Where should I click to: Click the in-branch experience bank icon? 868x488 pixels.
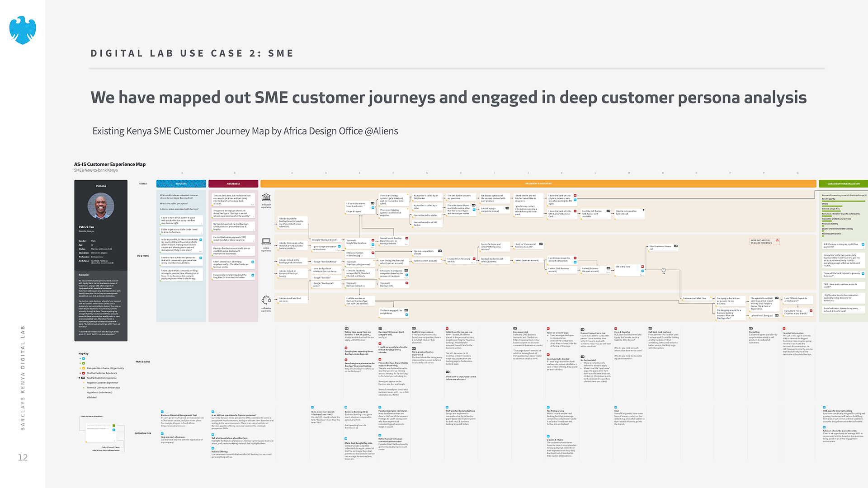[266, 197]
